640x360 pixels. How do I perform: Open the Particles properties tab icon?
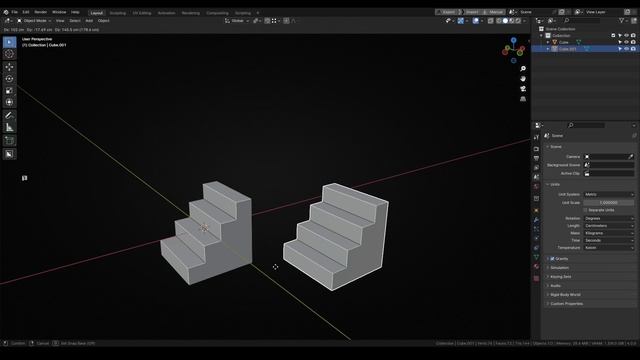pyautogui.click(x=536, y=229)
